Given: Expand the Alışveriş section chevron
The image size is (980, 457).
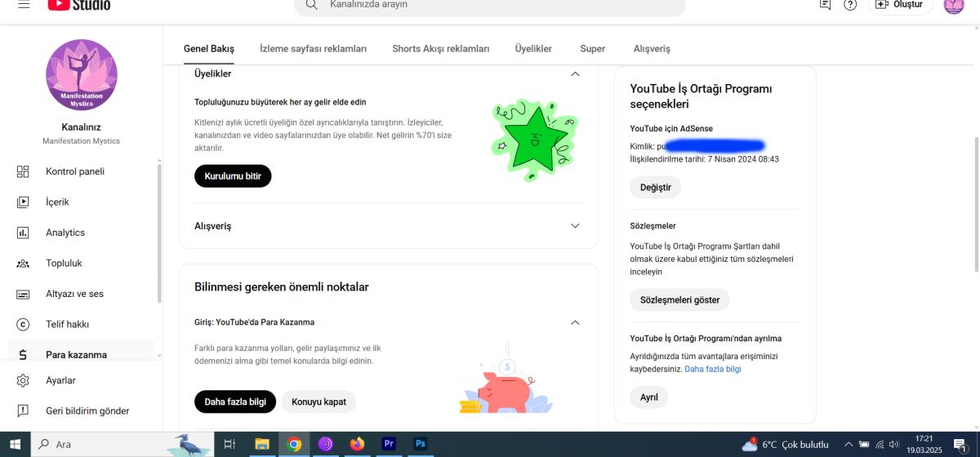Looking at the screenshot, I should 575,226.
